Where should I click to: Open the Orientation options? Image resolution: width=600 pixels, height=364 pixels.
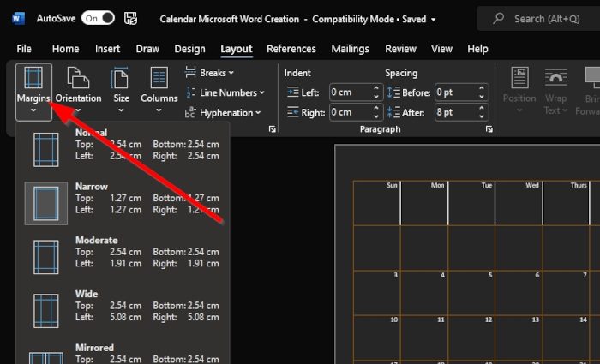point(79,92)
